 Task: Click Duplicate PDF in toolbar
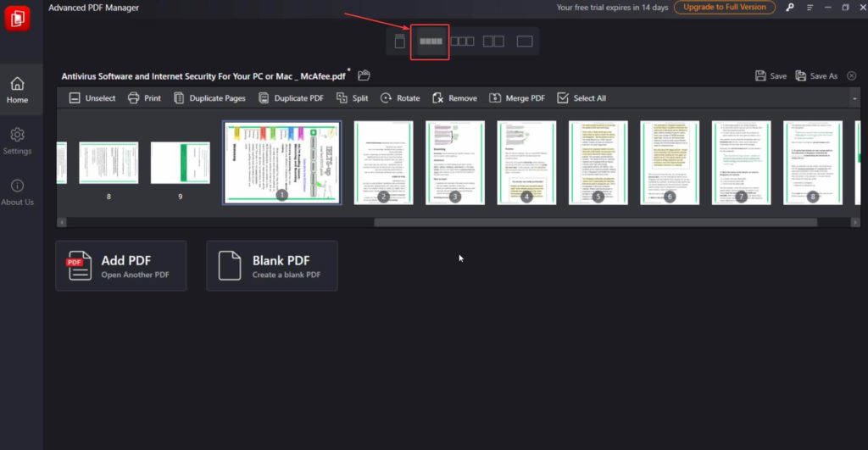pos(291,98)
